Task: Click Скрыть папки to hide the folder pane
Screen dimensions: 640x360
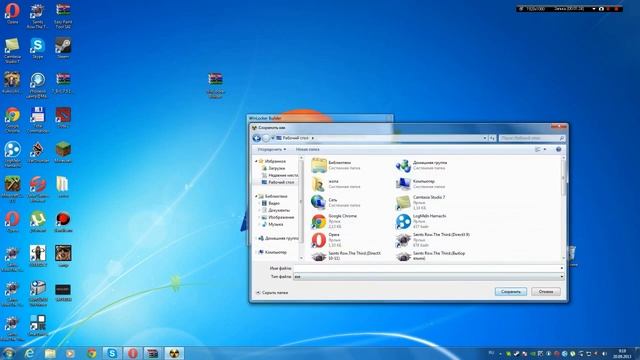Action: point(271,293)
